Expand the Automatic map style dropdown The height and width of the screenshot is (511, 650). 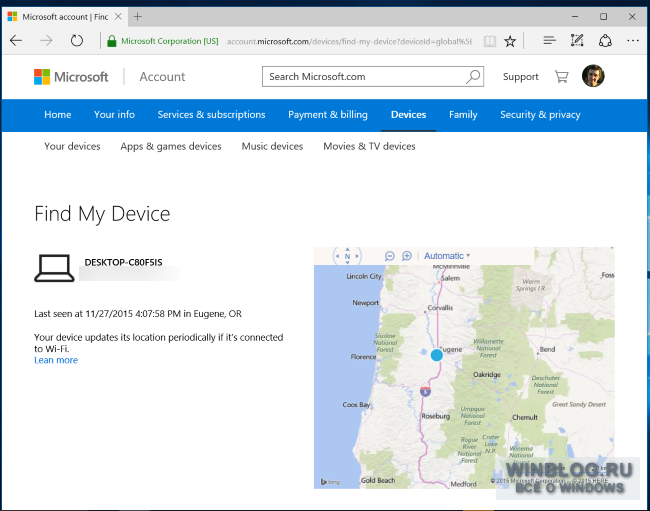tap(447, 256)
